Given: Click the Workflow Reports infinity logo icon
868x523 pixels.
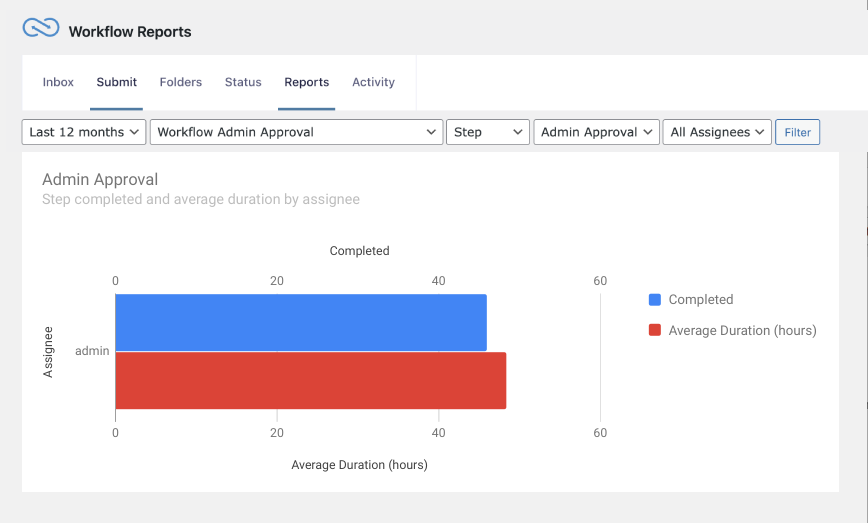Looking at the screenshot, I should (41, 29).
